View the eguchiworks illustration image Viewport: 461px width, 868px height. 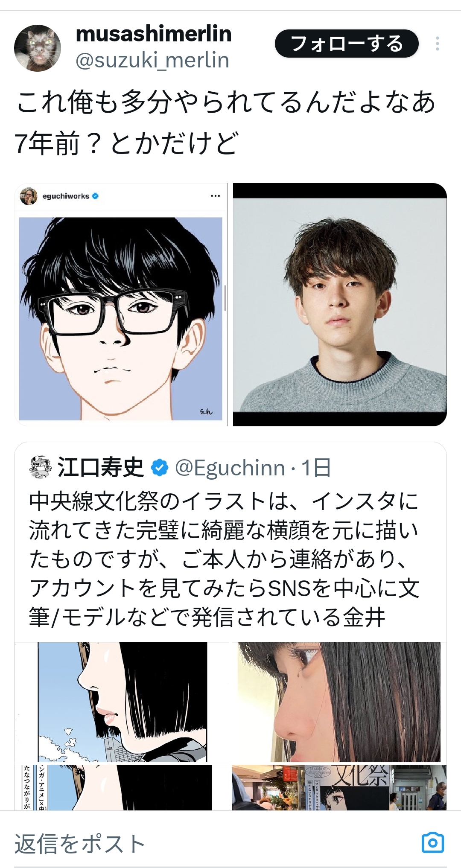tap(121, 305)
